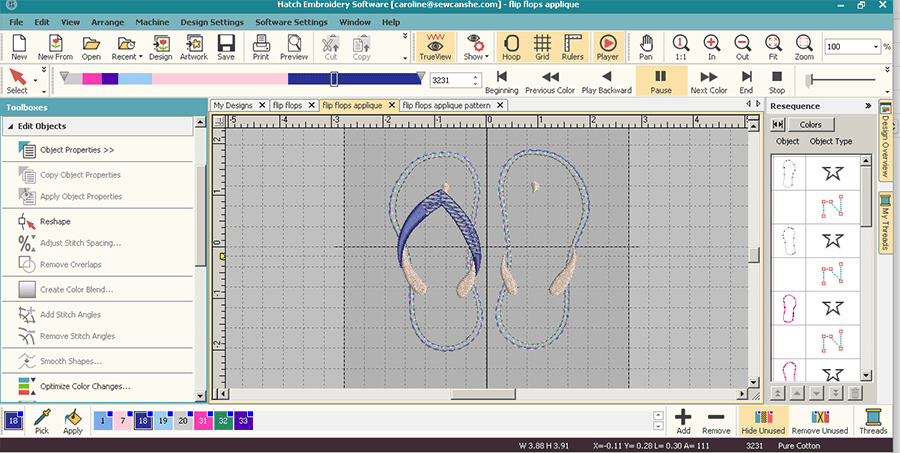The image size is (900, 453).
Task: Open the Threads panel icon
Action: [x=873, y=420]
